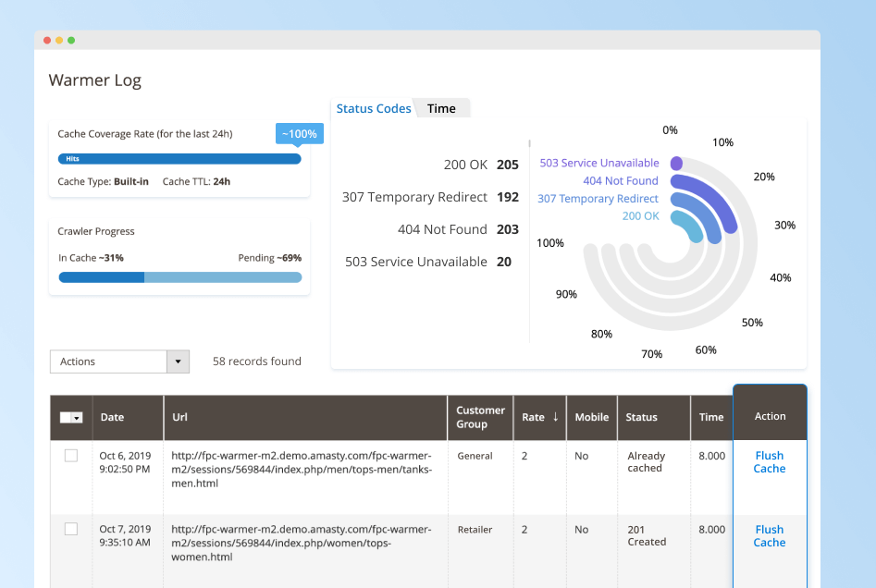Open the Status Codes tab
Image resolution: width=876 pixels, height=588 pixels.
(x=373, y=108)
